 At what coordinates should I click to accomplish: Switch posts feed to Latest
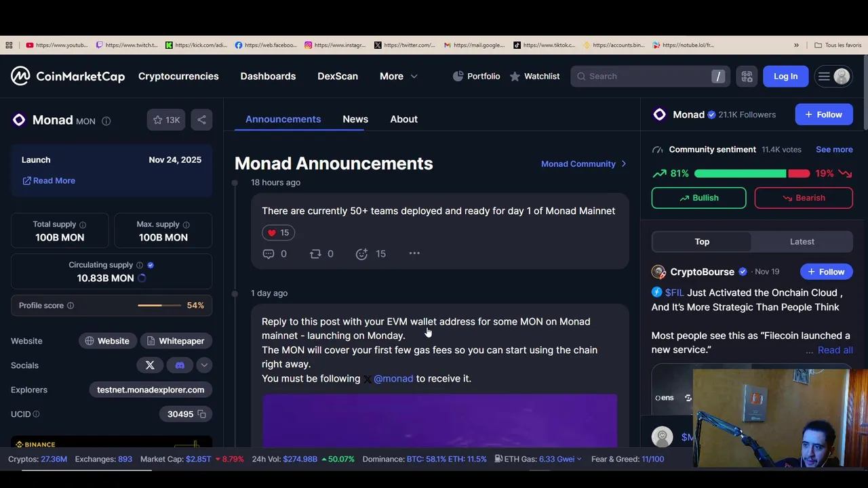(x=802, y=242)
